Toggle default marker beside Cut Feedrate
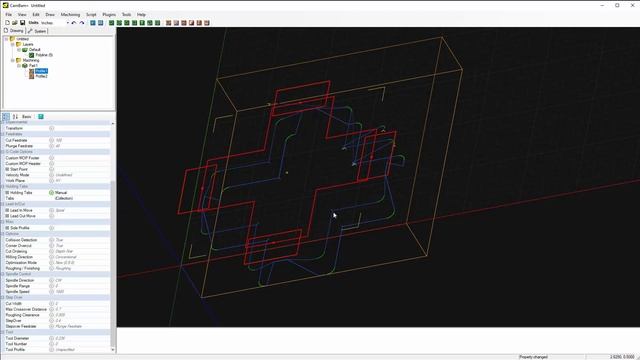This screenshot has width=640, height=360. pyautogui.click(x=51, y=140)
